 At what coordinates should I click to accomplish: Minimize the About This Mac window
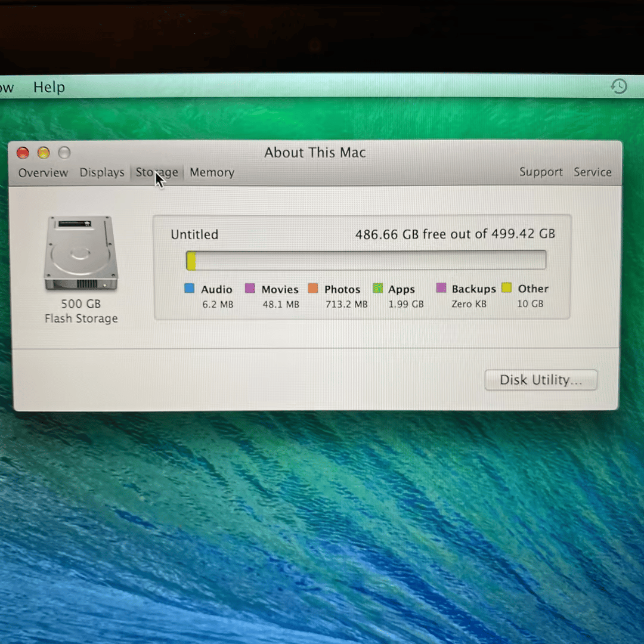[x=44, y=153]
